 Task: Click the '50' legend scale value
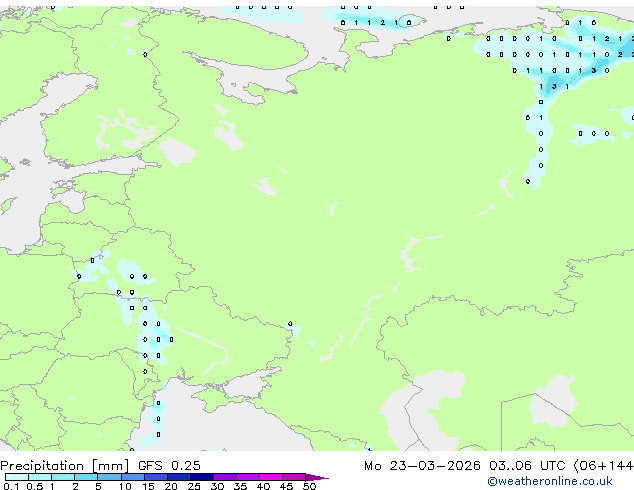click(309, 486)
